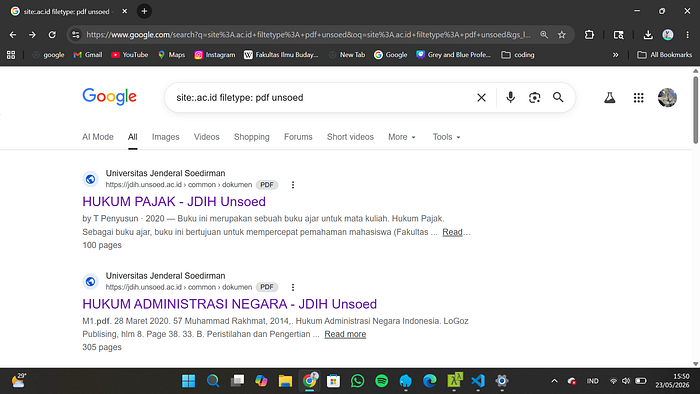Open the New Tab bookmark

347,55
